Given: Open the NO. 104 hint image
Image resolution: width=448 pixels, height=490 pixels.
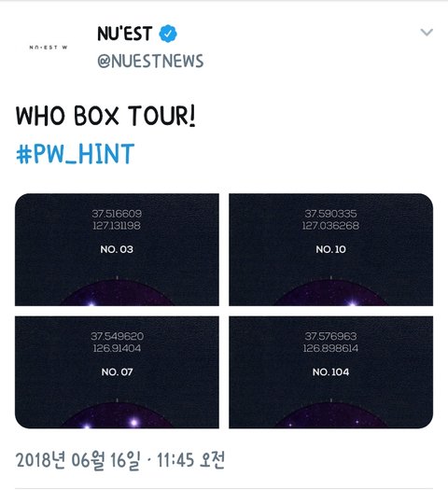Looking at the screenshot, I should click(330, 372).
